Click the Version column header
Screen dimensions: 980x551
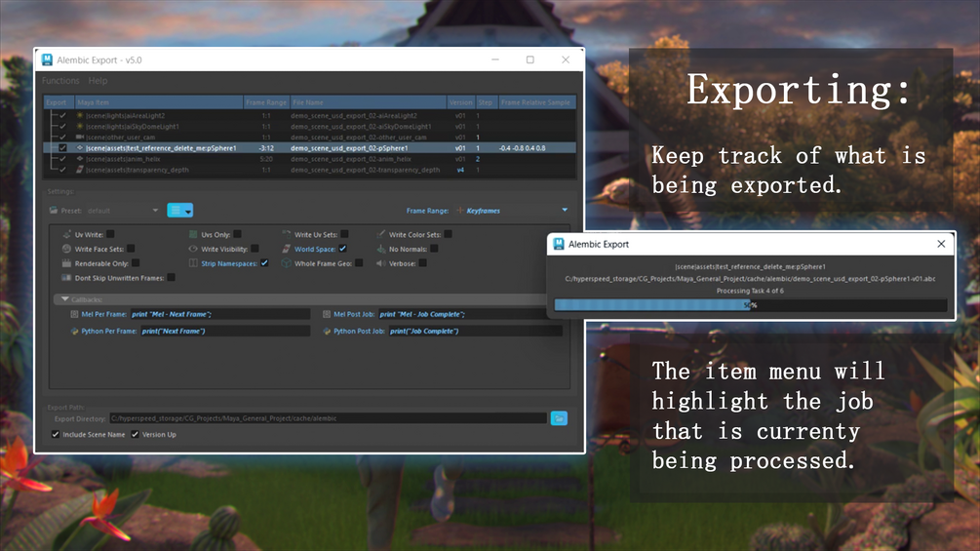click(460, 102)
